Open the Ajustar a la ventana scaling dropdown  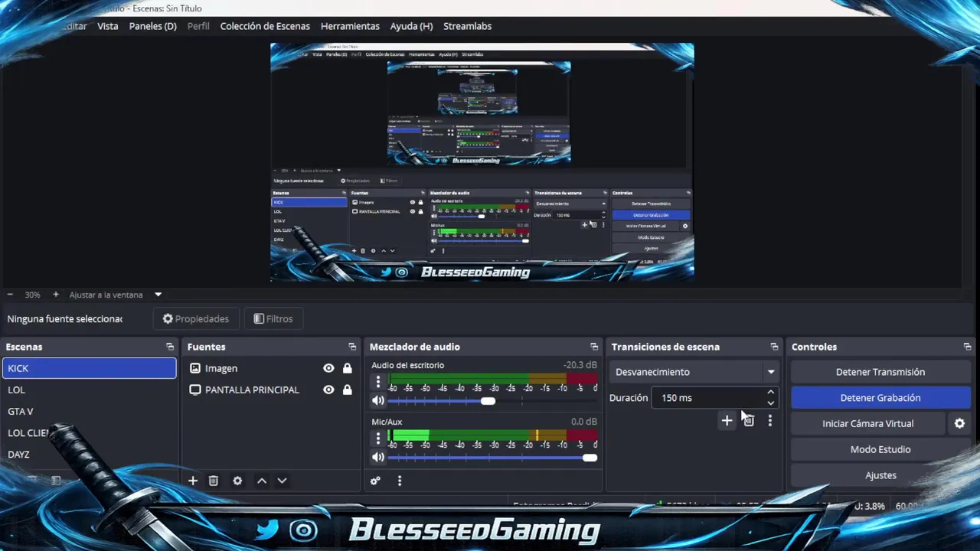pos(115,295)
